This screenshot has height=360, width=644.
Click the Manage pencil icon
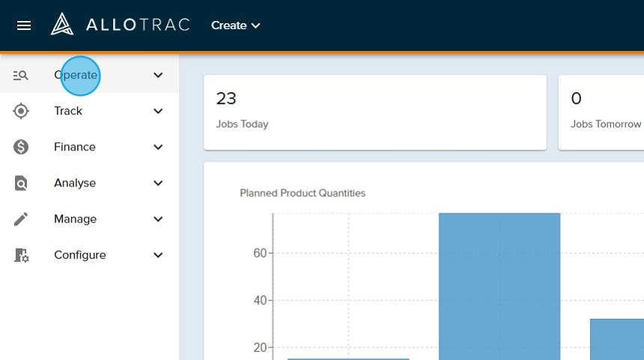[21, 219]
